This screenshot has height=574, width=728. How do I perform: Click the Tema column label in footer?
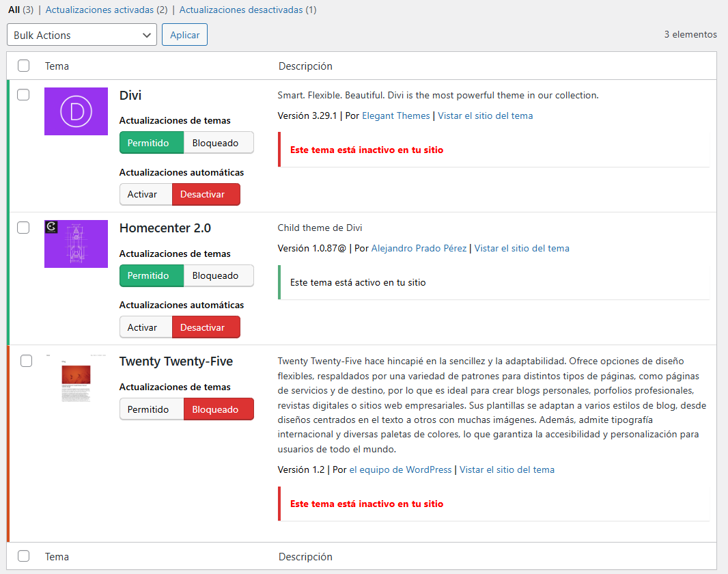pos(57,556)
